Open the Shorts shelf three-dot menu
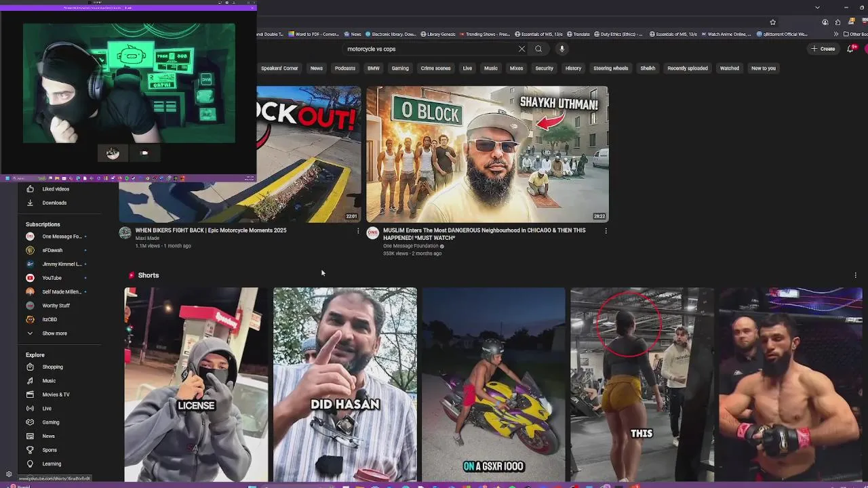 pos(855,275)
